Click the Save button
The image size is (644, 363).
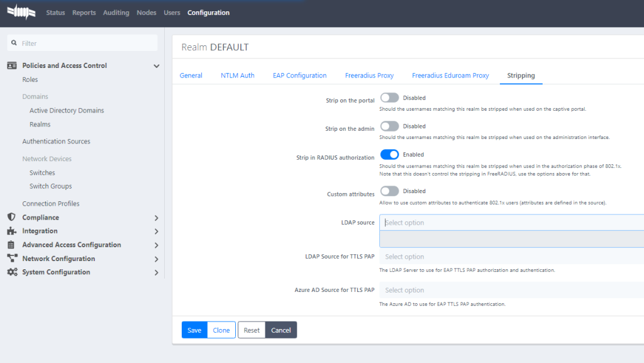click(194, 330)
